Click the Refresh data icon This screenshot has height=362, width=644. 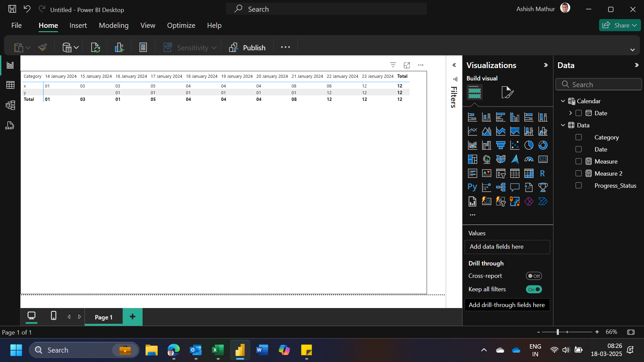[95, 48]
